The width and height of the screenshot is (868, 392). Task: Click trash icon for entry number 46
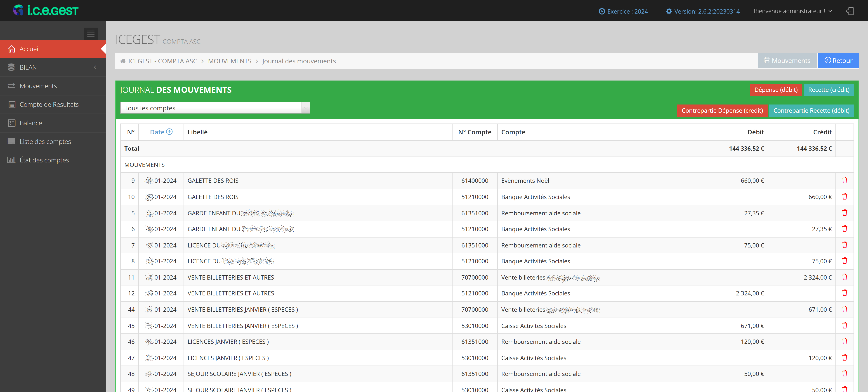(x=844, y=341)
